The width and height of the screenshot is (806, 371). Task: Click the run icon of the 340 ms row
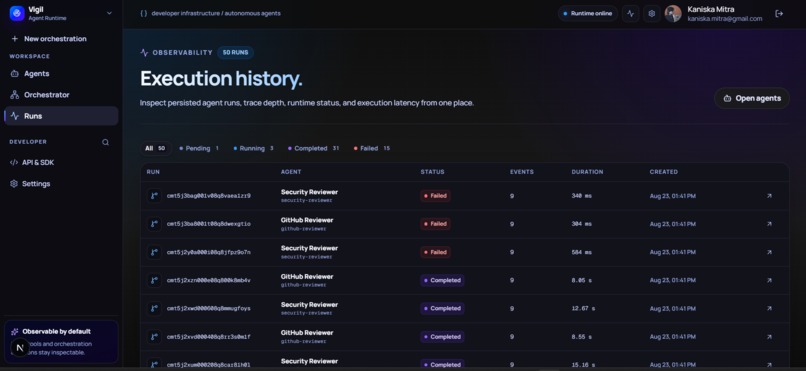[154, 196]
